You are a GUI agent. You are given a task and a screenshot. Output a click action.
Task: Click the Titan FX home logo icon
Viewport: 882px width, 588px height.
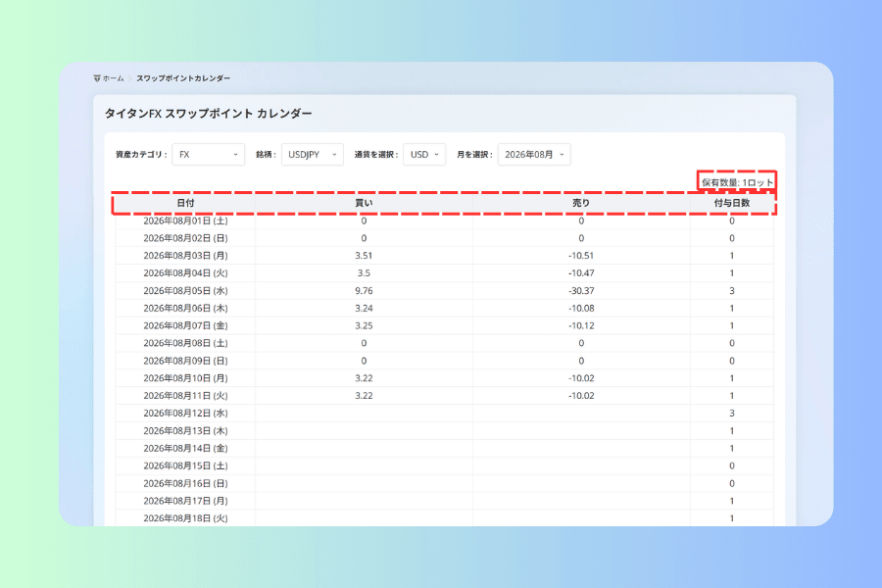tap(97, 78)
